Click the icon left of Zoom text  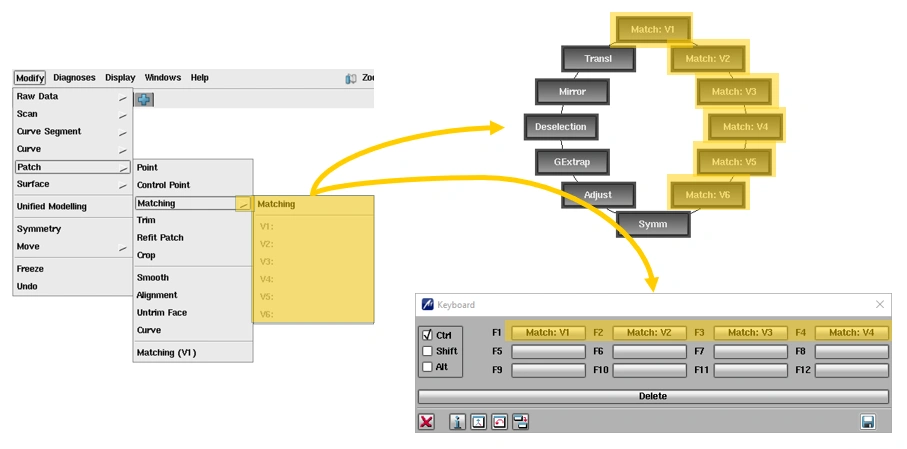click(x=351, y=78)
